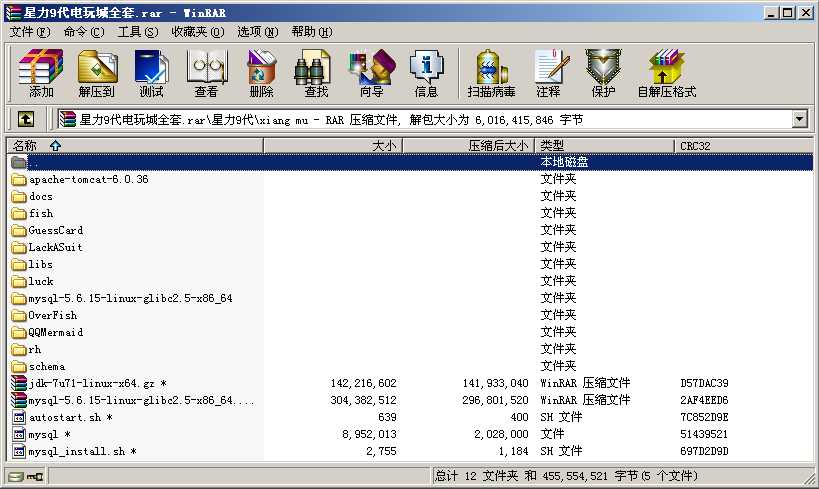Screen dimensions: 819x489
Task: Select the mysql file icon
Action: 19,434
